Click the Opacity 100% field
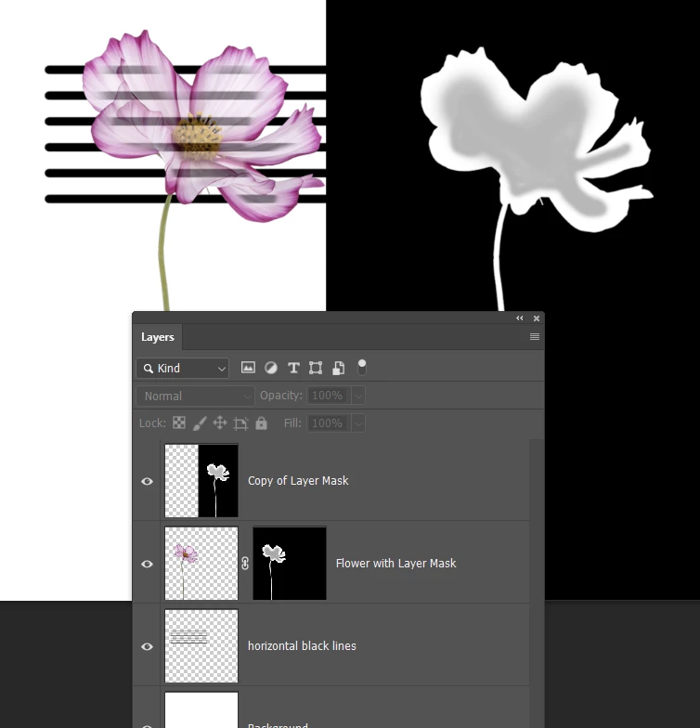 tap(329, 396)
